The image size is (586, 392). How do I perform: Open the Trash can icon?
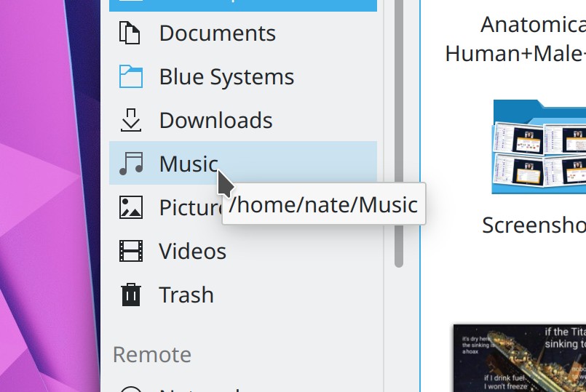coord(130,295)
